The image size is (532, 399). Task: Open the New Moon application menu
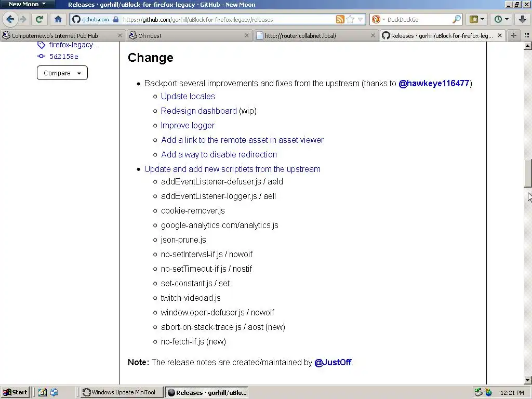click(x=27, y=4)
